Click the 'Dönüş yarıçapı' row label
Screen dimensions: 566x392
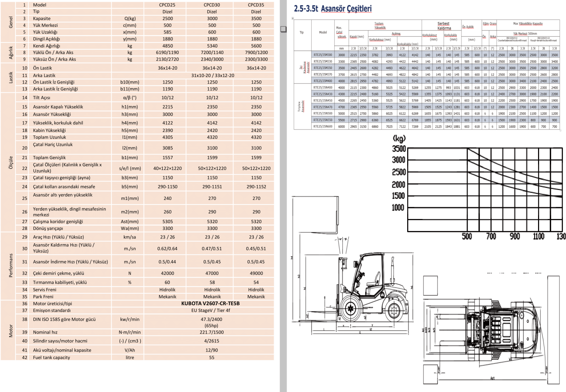48,228
